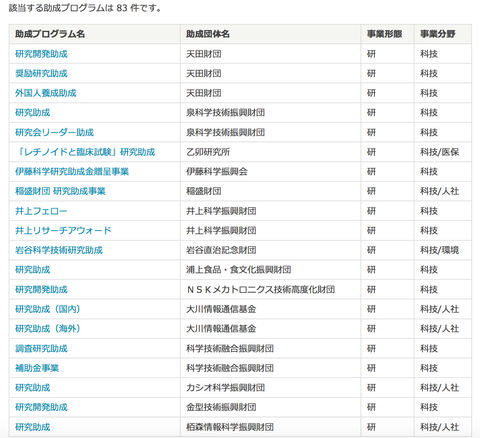Open 研究助成 link of カシオ科学振興財団
The height and width of the screenshot is (438, 480).
(x=33, y=388)
